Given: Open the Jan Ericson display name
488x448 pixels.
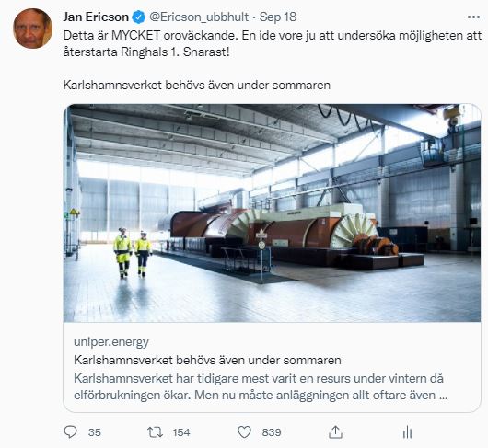Looking at the screenshot, I should (96, 17).
